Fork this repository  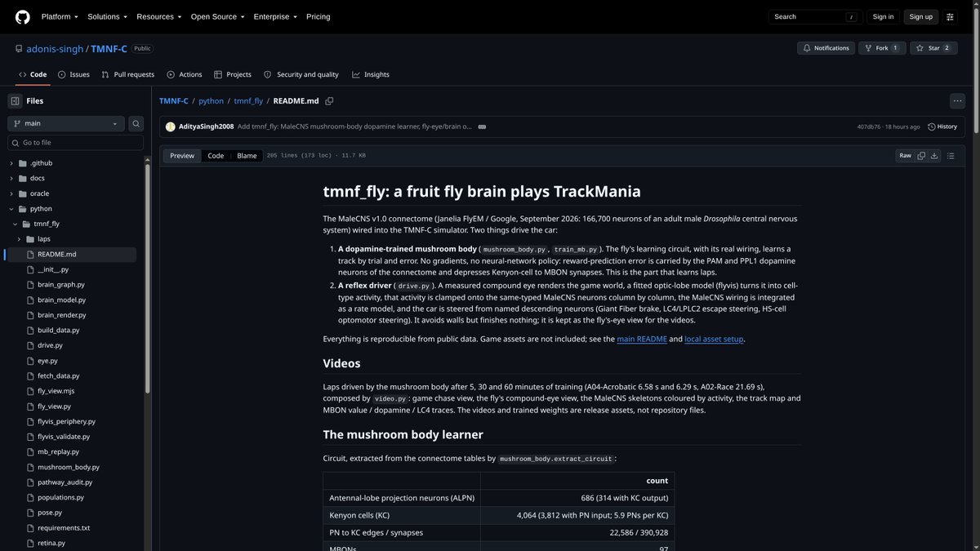pos(882,48)
